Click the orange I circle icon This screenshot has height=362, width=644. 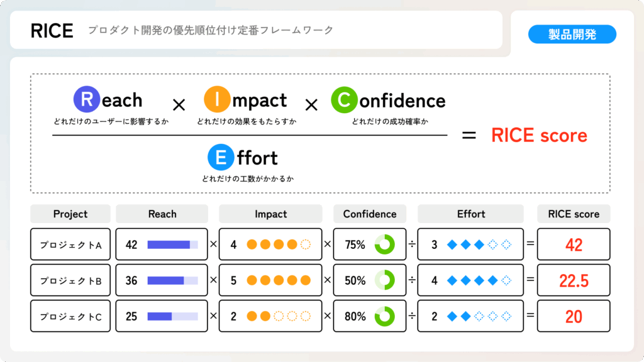218,99
